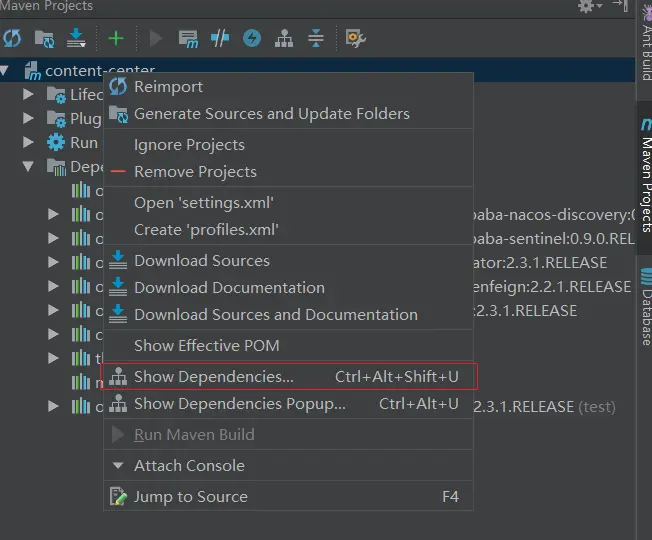
Task: Toggle Skip Tests mode lightning icon
Action: [x=252, y=38]
